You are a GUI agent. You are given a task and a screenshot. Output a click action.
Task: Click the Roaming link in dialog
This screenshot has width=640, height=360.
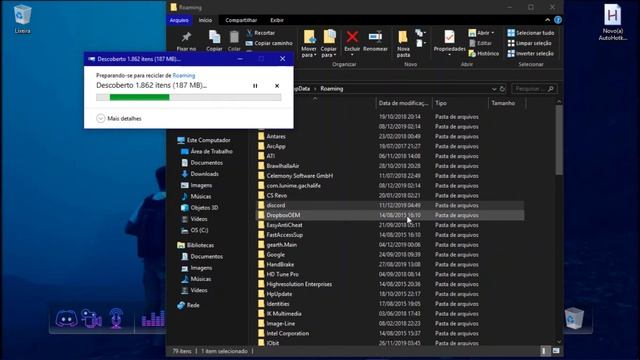pyautogui.click(x=184, y=76)
